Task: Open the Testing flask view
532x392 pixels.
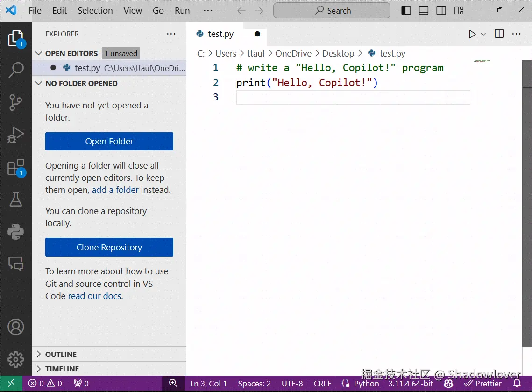Action: click(x=15, y=199)
